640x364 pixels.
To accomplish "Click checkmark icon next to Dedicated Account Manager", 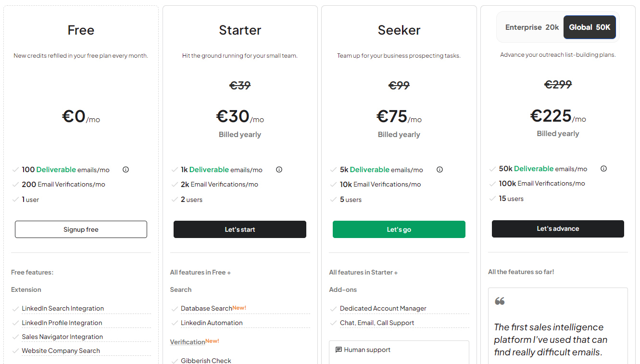I will [x=334, y=309].
